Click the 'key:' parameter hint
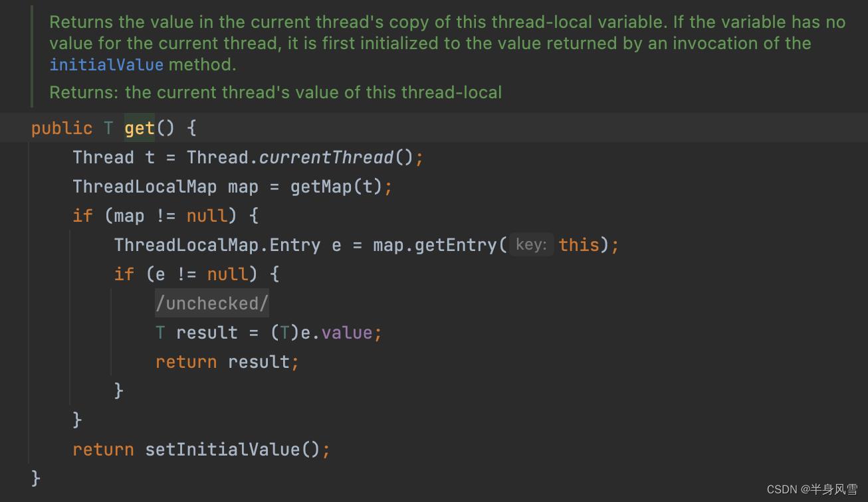 pyautogui.click(x=531, y=244)
